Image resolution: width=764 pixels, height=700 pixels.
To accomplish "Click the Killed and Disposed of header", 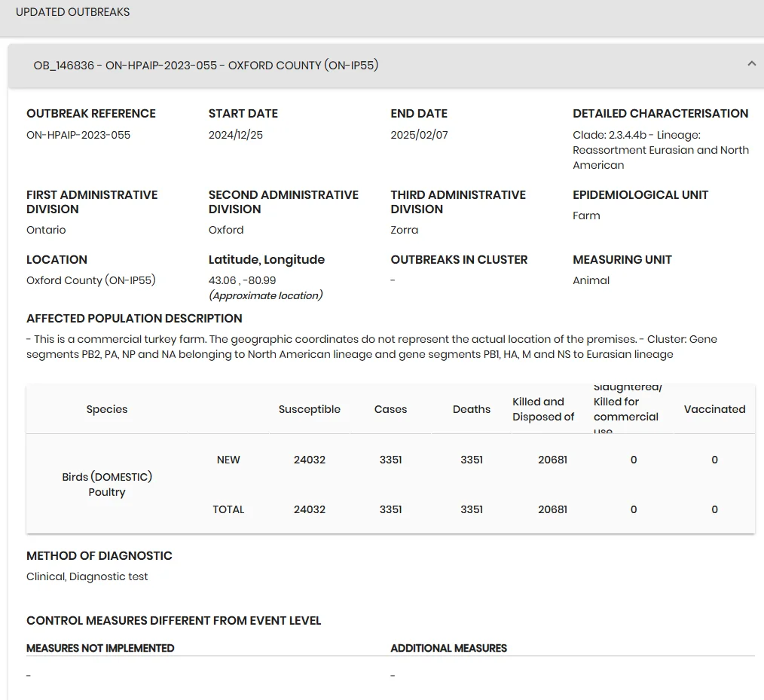I will point(543,409).
